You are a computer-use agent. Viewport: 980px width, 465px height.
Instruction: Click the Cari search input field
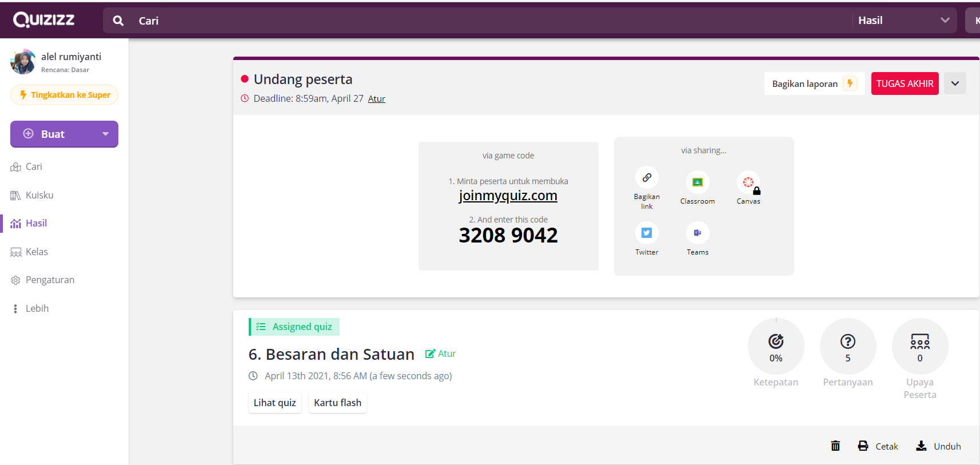[457, 21]
